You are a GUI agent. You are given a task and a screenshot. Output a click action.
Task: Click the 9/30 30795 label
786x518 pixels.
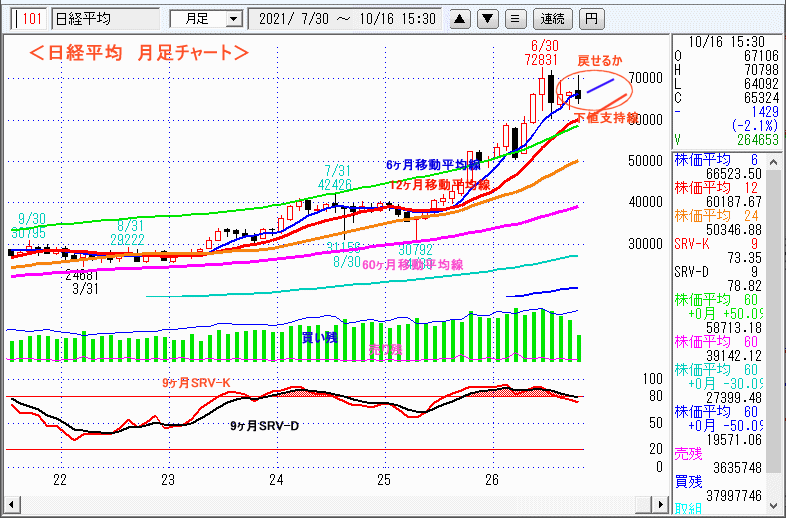(x=29, y=226)
